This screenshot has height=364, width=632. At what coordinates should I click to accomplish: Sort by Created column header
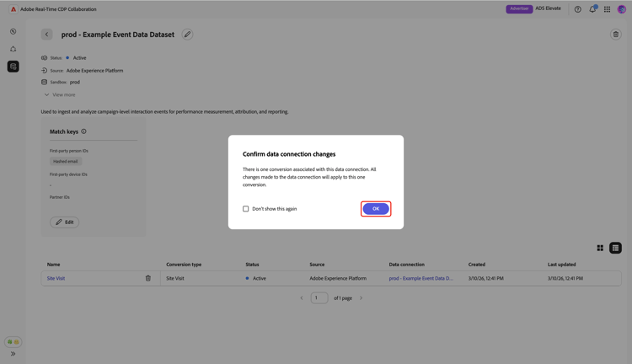click(x=477, y=265)
